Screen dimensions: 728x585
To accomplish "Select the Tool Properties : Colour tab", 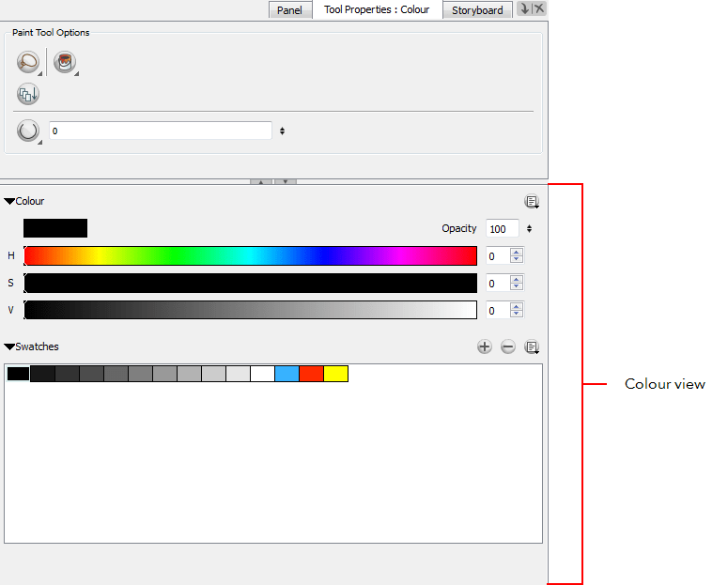I will pyautogui.click(x=377, y=9).
